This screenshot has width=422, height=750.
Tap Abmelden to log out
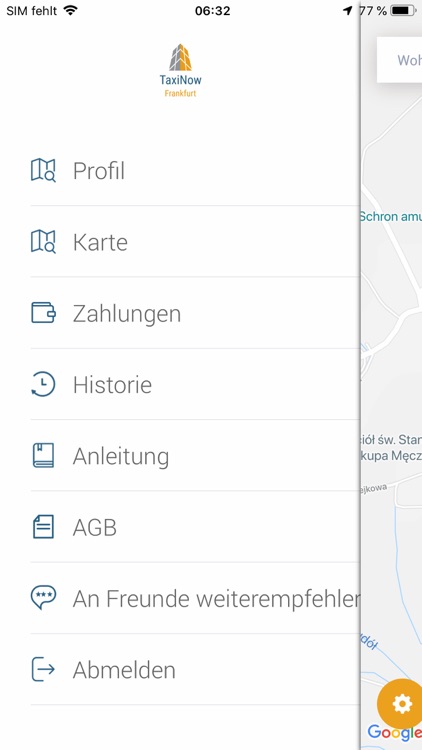click(x=195, y=670)
